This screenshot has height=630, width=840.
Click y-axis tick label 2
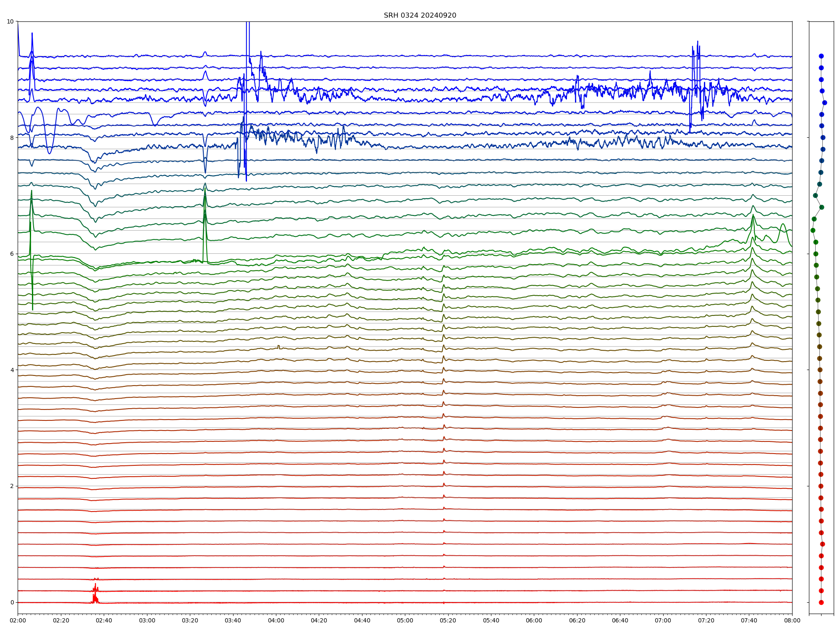click(12, 486)
